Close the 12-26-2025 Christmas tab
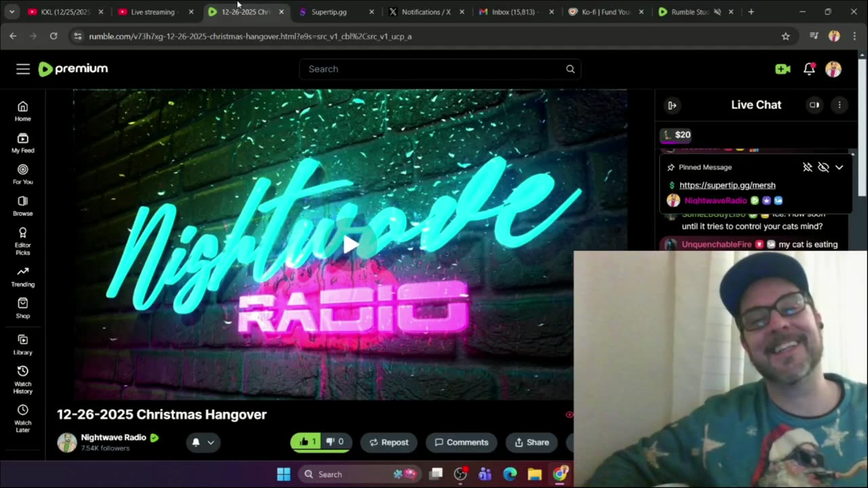Screen dimensions: 868x488 (x=281, y=12)
